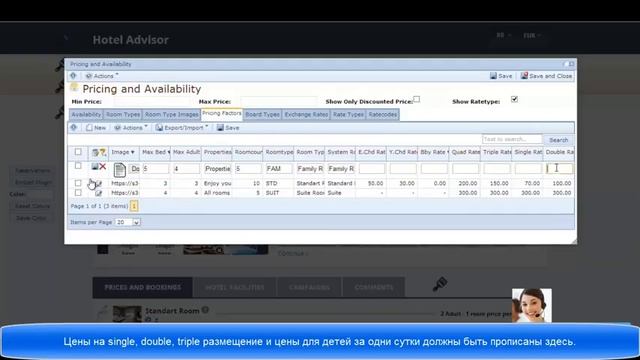Click the STD row Double Rate value 100.00
The image size is (640, 360).
(x=562, y=184)
